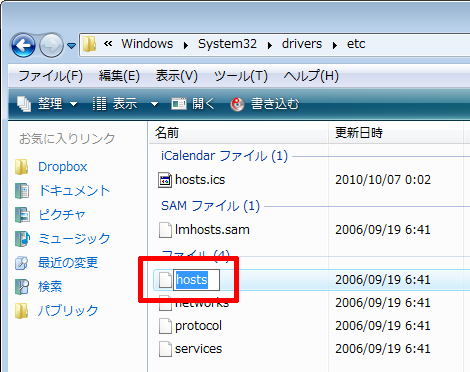The height and width of the screenshot is (372, 470).
Task: Click the 書き込む burn disc button
Action: (x=265, y=104)
